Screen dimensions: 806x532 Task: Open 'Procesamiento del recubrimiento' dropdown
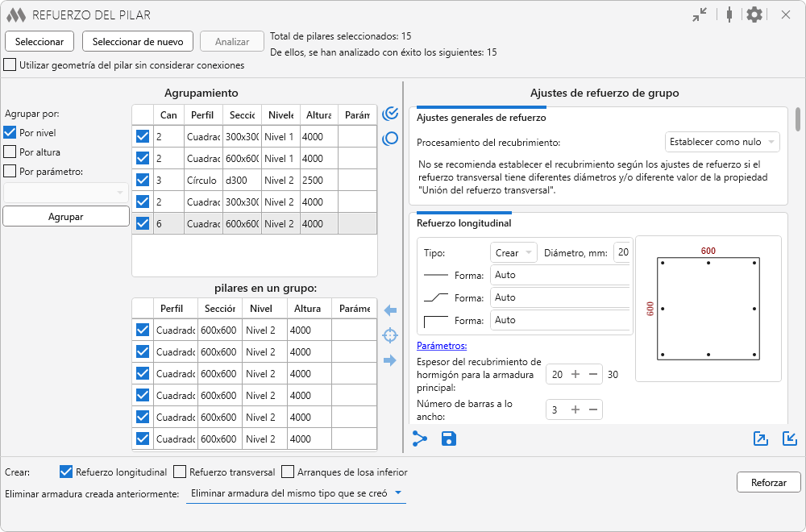pos(722,142)
